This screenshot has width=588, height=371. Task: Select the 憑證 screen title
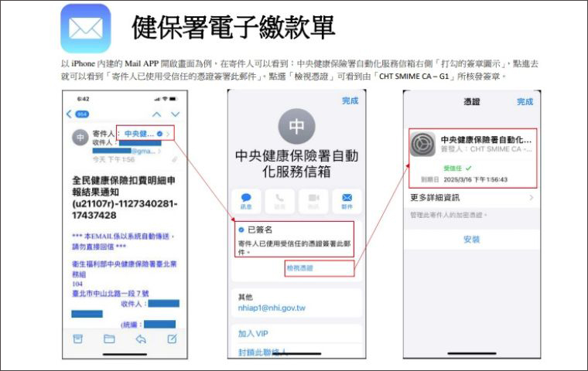pos(472,101)
